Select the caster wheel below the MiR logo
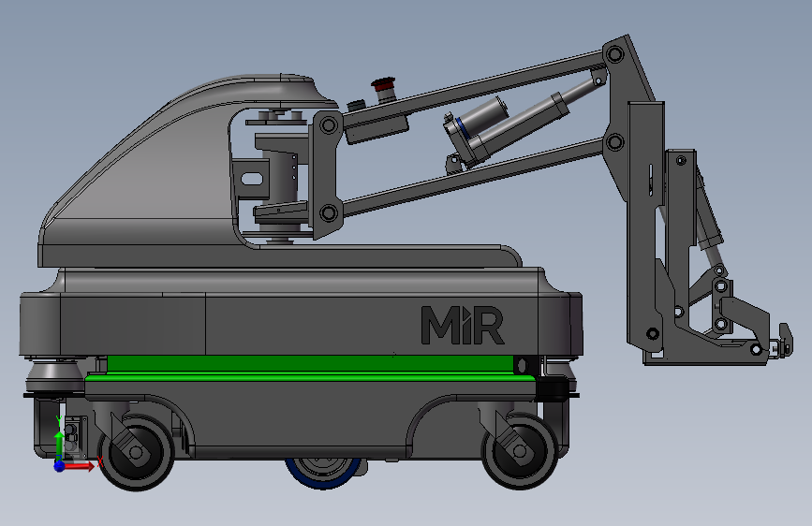812x526 pixels. tap(520, 451)
